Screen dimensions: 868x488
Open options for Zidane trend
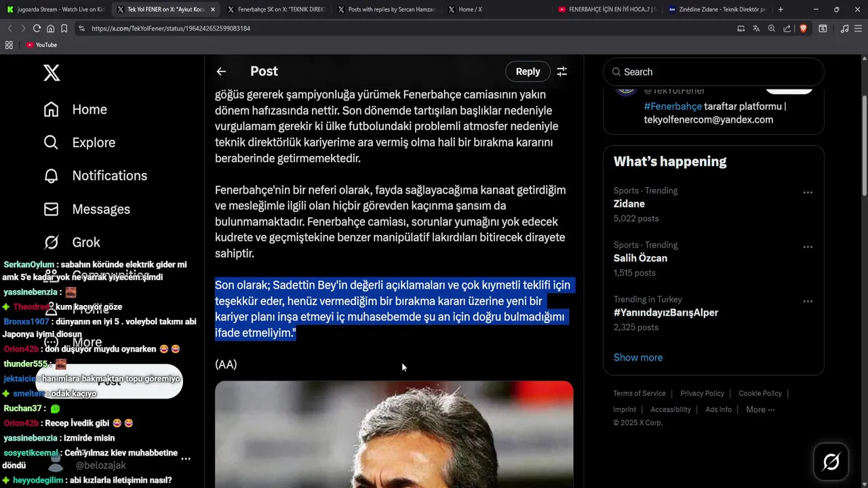point(808,192)
